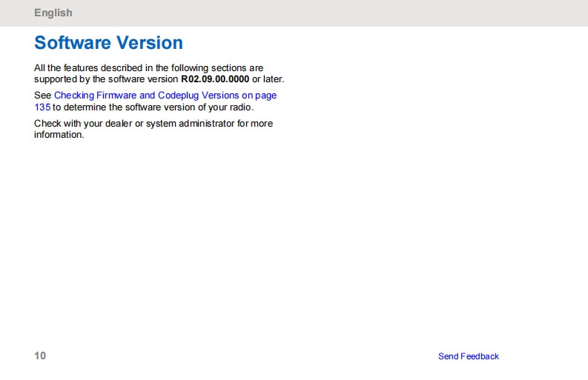
Task: Click the English language label in header
Action: [53, 13]
